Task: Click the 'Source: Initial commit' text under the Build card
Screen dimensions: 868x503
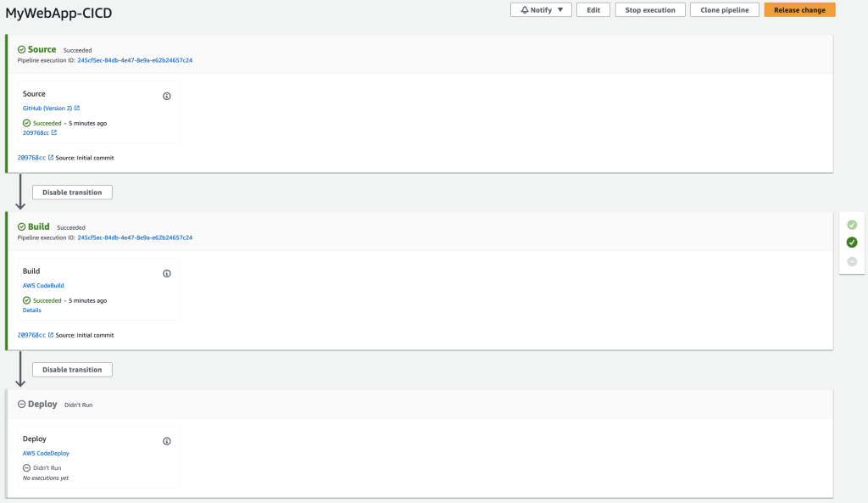Action: point(85,335)
